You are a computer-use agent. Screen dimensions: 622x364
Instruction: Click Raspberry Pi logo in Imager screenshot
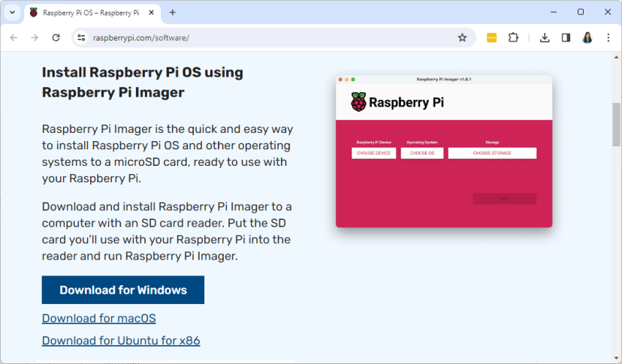point(397,102)
